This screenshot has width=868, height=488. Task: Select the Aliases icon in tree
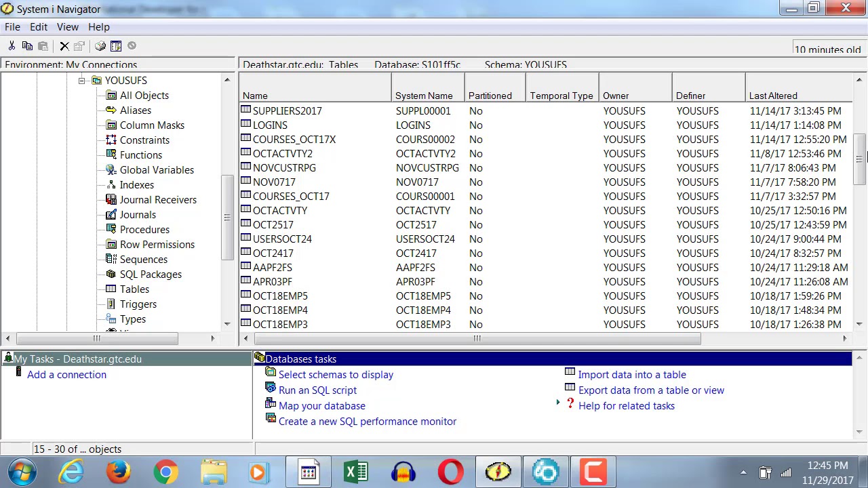click(111, 110)
